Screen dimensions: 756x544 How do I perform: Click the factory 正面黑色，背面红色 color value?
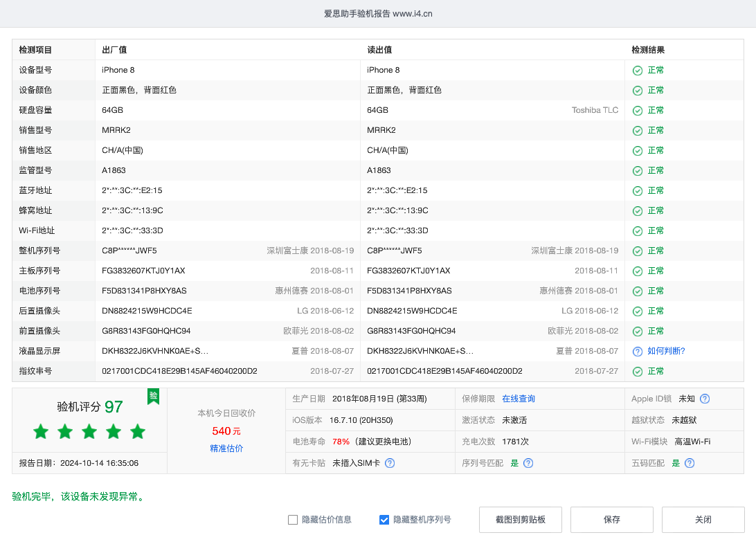pyautogui.click(x=139, y=91)
